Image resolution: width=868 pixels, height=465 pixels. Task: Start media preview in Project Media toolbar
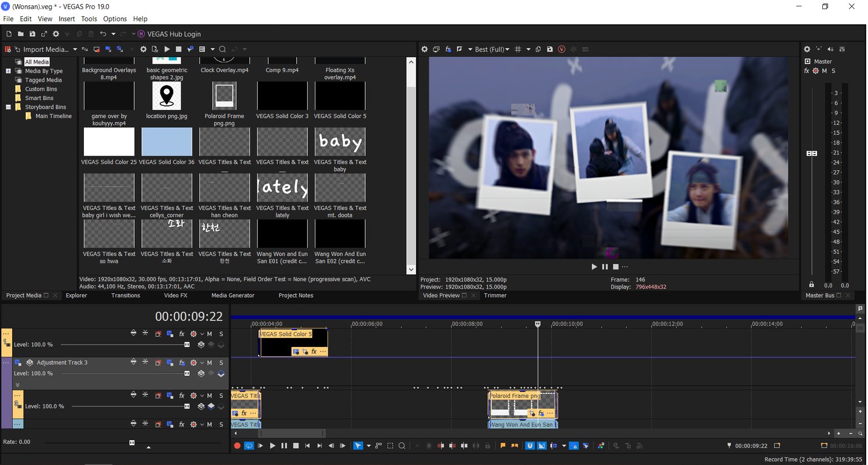click(x=167, y=49)
